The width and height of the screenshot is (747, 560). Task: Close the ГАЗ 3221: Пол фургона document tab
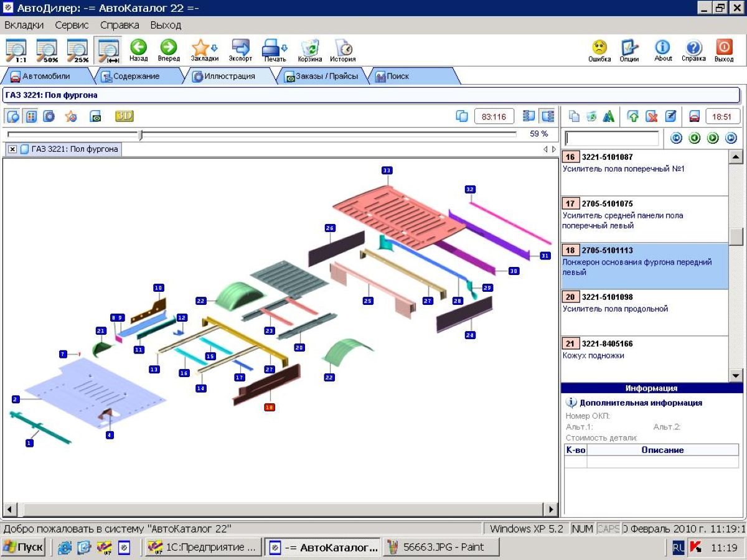12,149
